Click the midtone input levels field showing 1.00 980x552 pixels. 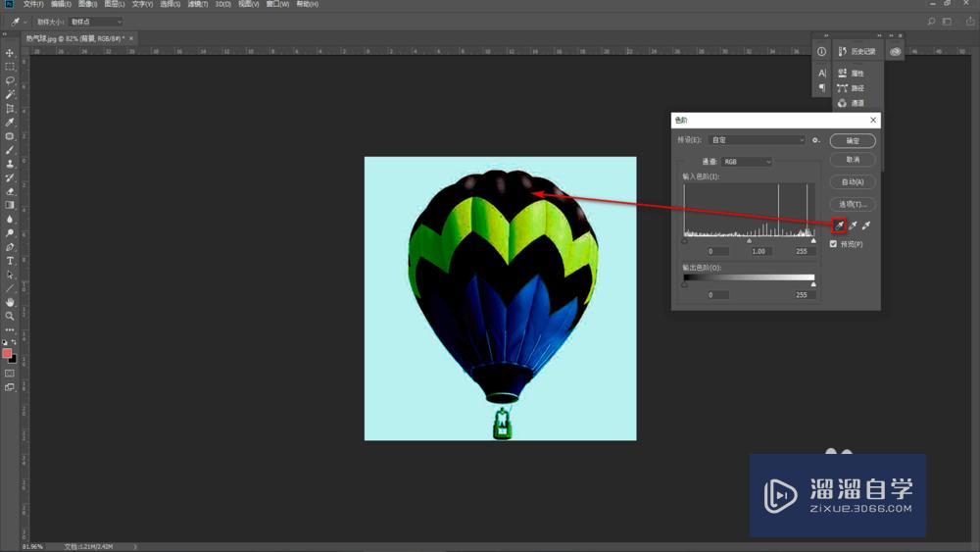(759, 251)
